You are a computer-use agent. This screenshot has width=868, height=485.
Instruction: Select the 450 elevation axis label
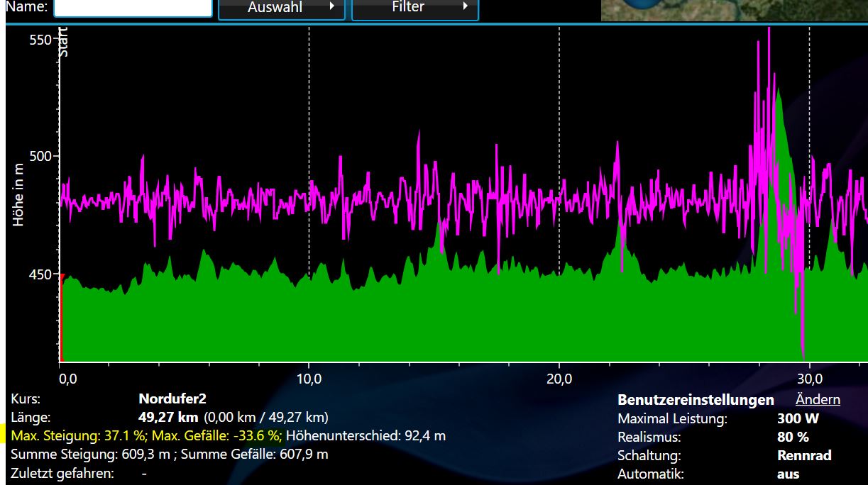point(40,274)
